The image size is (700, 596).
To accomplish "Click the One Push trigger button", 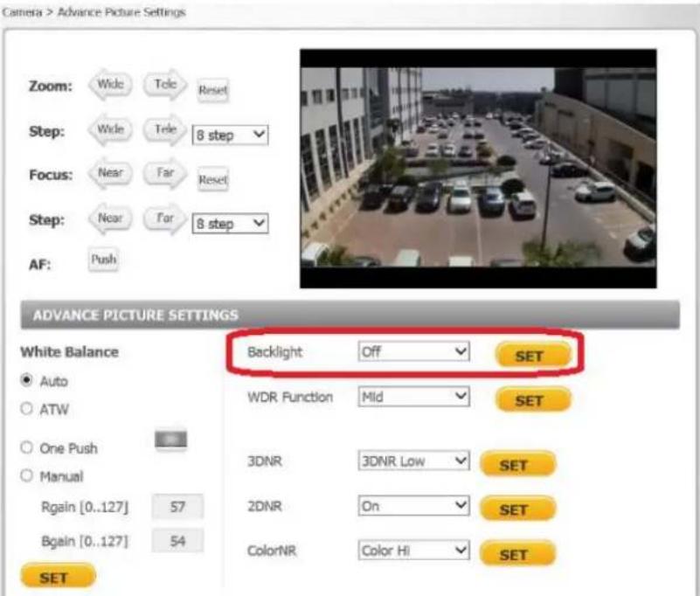I will coord(170,440).
